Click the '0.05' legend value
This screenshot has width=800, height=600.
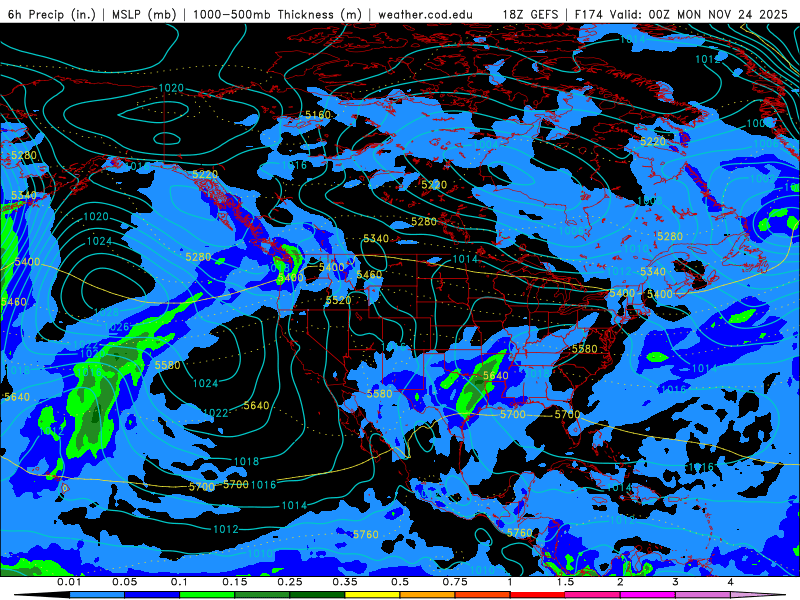pyautogui.click(x=124, y=582)
